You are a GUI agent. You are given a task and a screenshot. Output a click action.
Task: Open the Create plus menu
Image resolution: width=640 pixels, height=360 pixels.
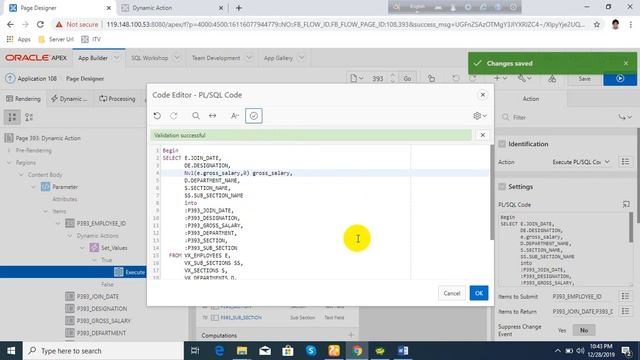(500, 78)
